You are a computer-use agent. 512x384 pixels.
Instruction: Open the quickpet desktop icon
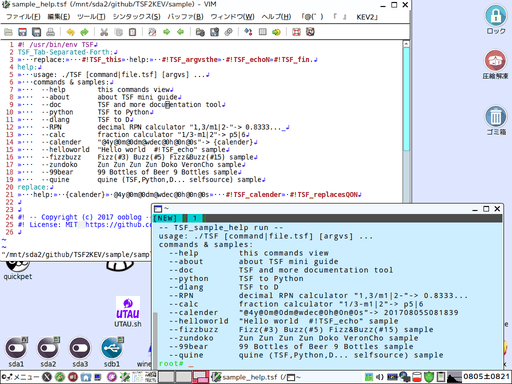coord(18,270)
